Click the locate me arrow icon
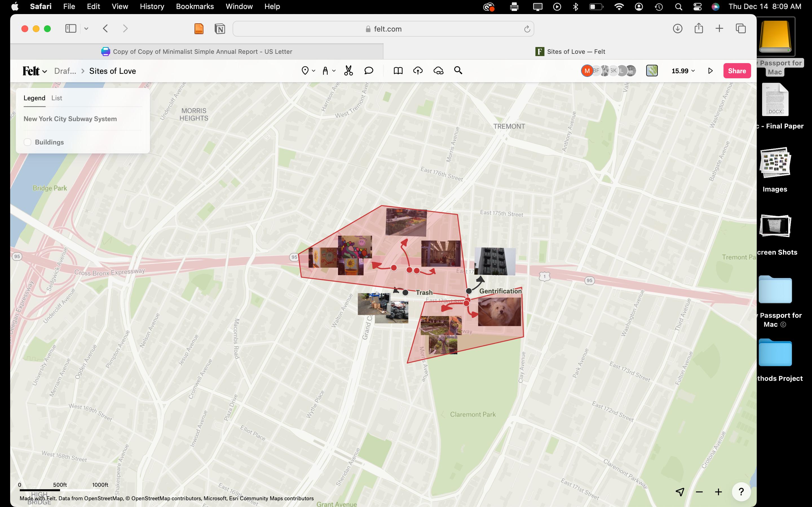The width and height of the screenshot is (812, 507). click(680, 492)
